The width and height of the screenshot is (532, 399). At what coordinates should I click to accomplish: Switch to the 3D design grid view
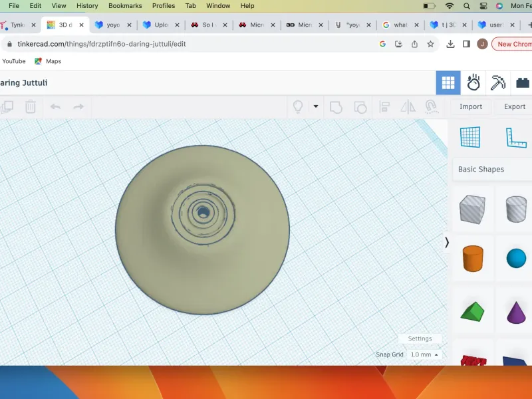point(448,82)
